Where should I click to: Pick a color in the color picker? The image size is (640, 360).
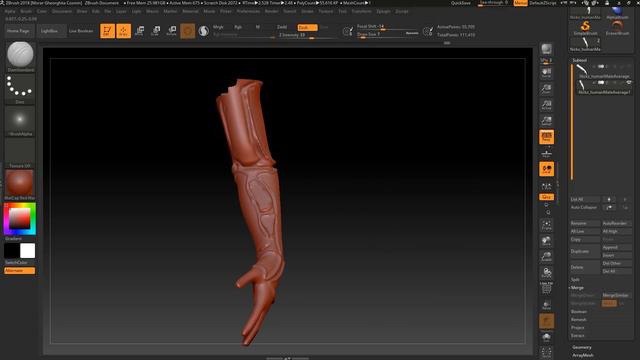(20, 219)
